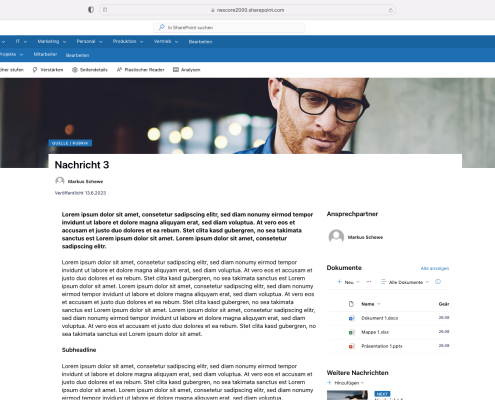Open Hinzufügen dropdown under Weitere Nachrichten

346,383
